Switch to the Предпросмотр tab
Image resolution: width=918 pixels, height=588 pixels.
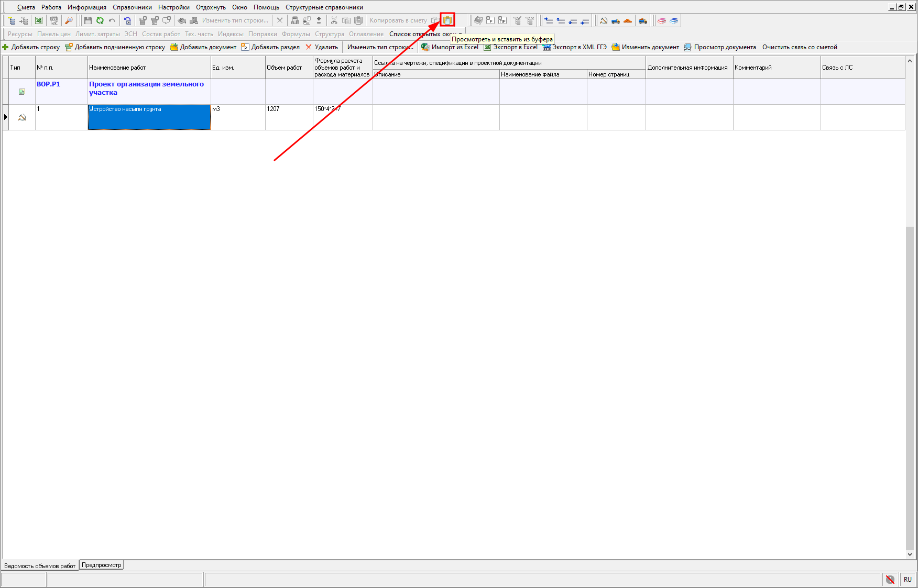(x=102, y=565)
